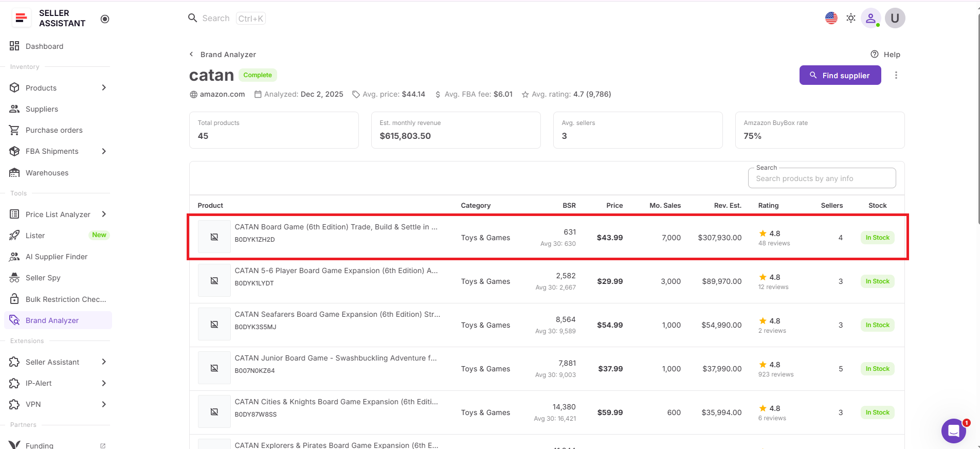The height and width of the screenshot is (449, 980).
Task: Click the Seller Spy icon
Action: 14,278
